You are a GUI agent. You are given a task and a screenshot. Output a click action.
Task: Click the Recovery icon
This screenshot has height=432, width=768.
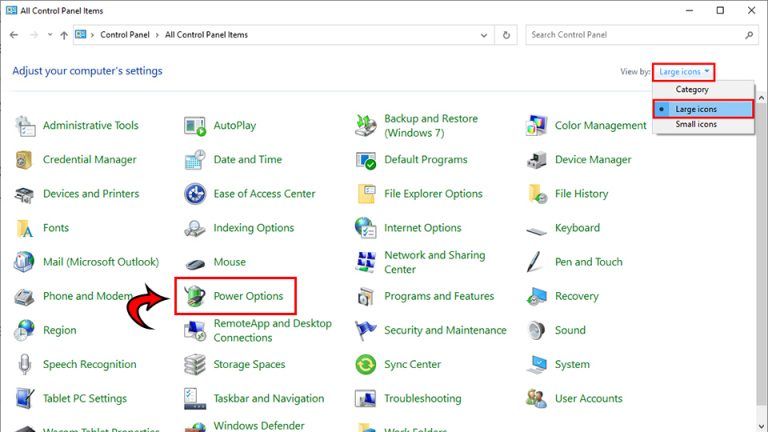point(536,296)
